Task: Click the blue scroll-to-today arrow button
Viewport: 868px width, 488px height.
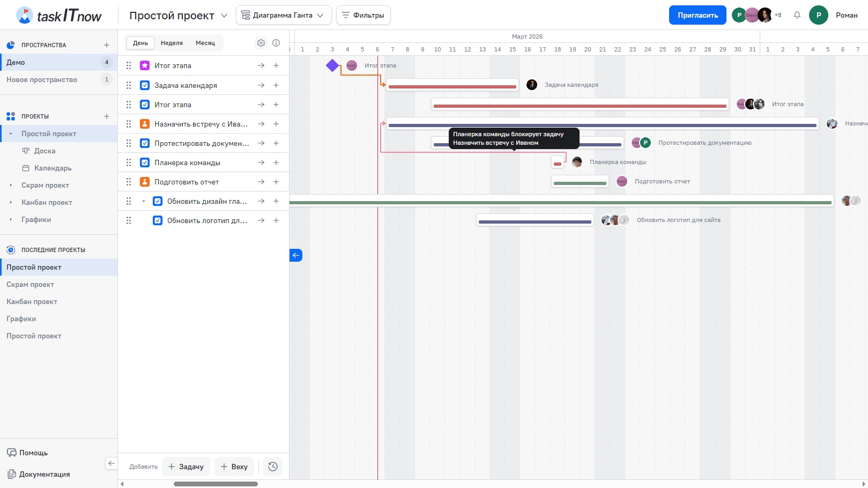Action: [296, 255]
